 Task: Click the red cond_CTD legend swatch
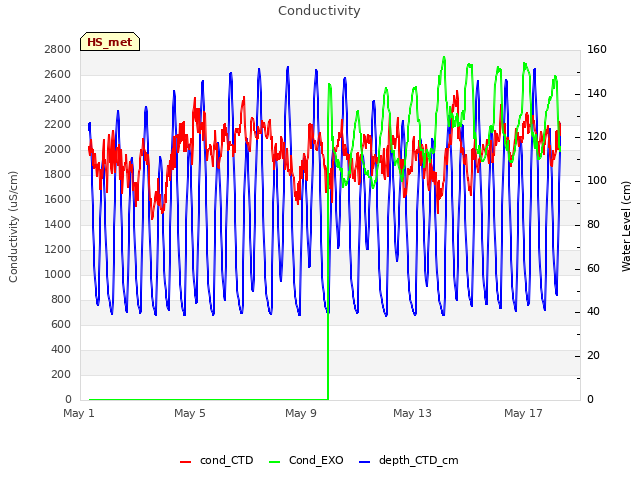[x=185, y=462]
